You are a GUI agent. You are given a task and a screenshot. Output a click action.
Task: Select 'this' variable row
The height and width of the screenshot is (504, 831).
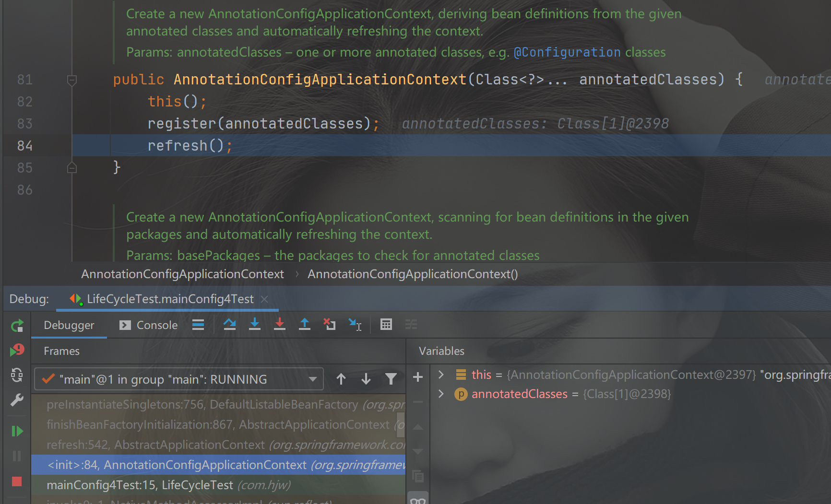630,375
